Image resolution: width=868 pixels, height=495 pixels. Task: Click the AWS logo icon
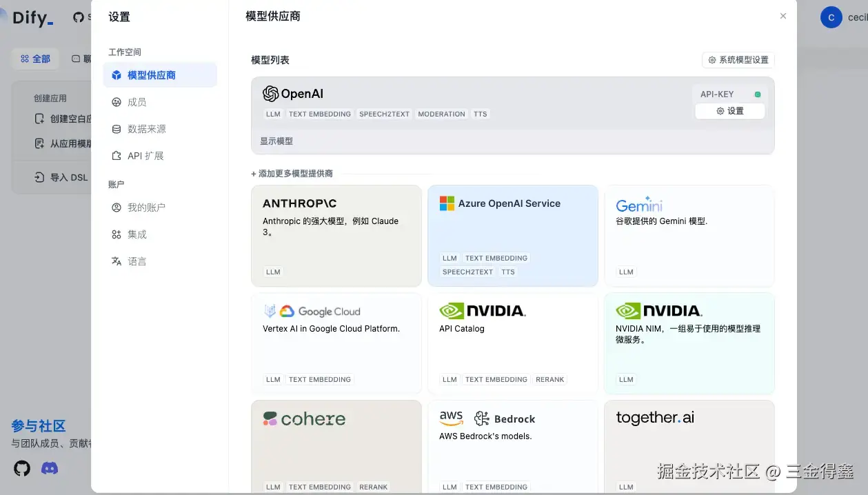click(x=451, y=419)
